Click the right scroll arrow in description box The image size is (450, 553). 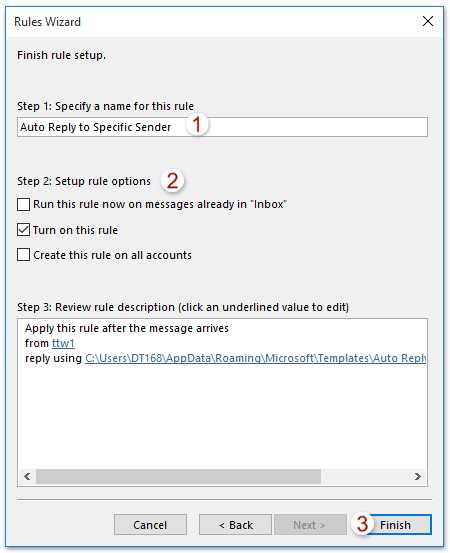click(x=418, y=476)
